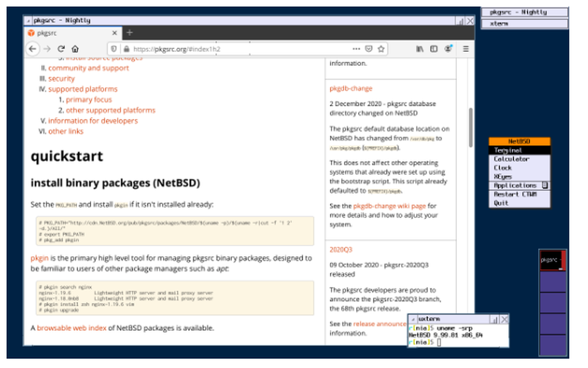Open 'information for developers' link
Image resolution: width=588 pixels, height=368 pixels.
coord(93,121)
